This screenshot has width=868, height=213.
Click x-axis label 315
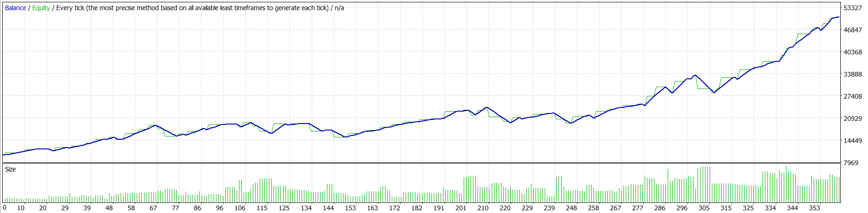click(x=726, y=208)
